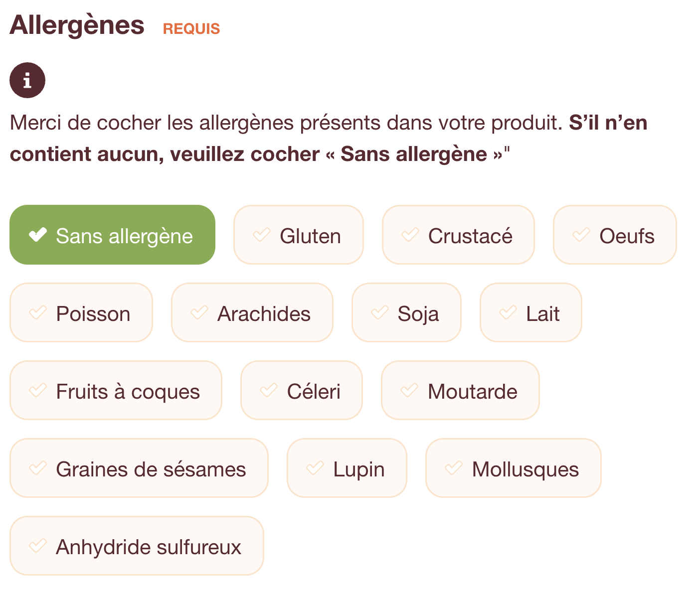Click the checkmark icon beside Gluten
700x604 pixels.
click(x=262, y=235)
